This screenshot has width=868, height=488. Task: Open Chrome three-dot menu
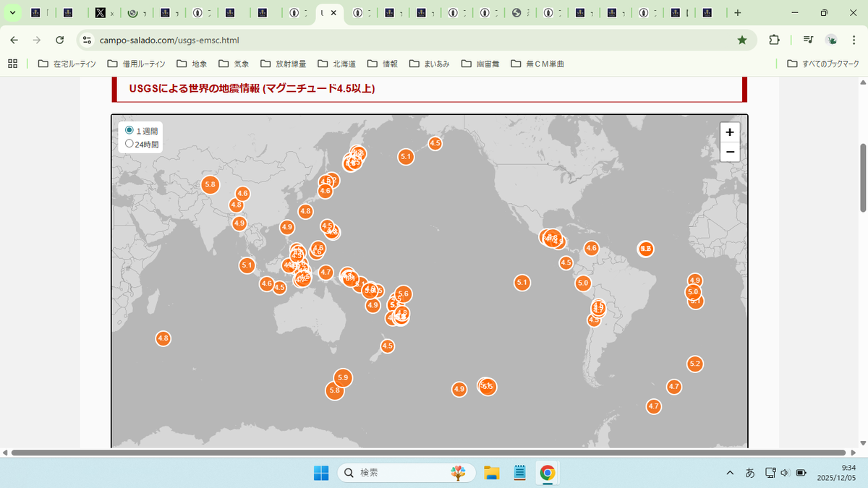coord(854,40)
